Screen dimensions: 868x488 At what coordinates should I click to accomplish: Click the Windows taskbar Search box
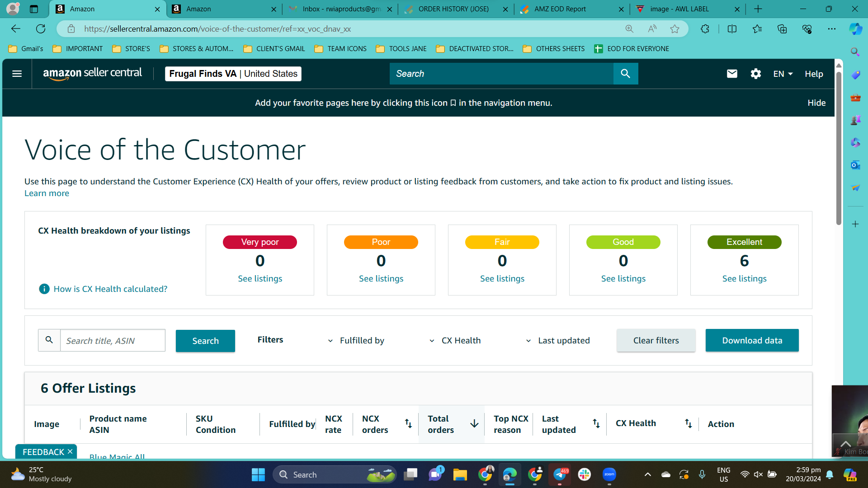335,474
